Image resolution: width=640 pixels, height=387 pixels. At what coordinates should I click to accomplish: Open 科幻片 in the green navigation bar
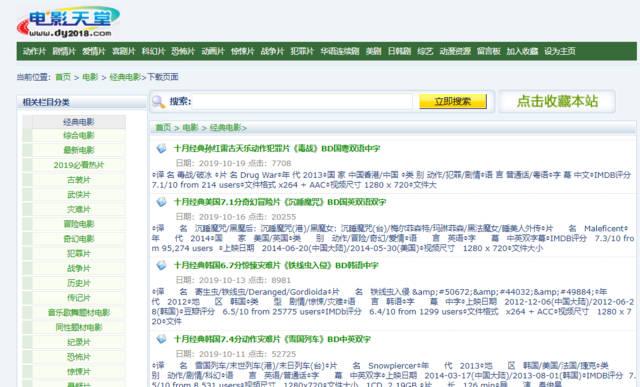(x=153, y=51)
